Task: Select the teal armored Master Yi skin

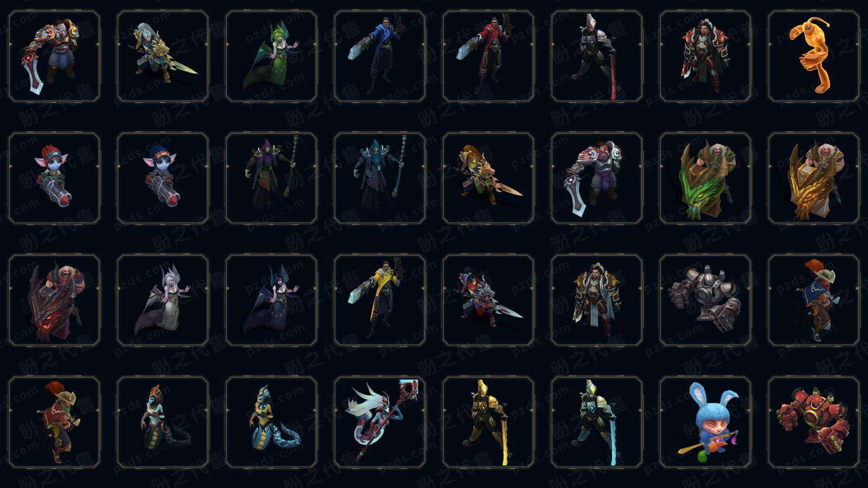Action: (x=596, y=422)
